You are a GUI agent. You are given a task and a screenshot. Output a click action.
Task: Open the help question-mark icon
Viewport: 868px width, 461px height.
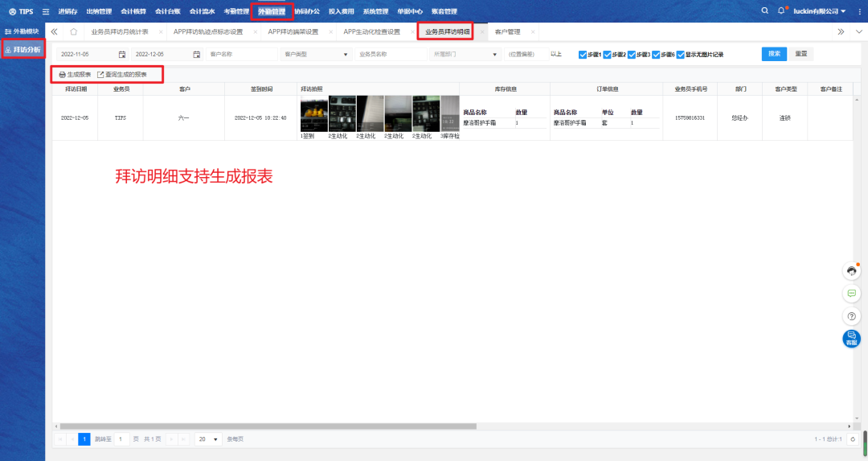click(852, 316)
